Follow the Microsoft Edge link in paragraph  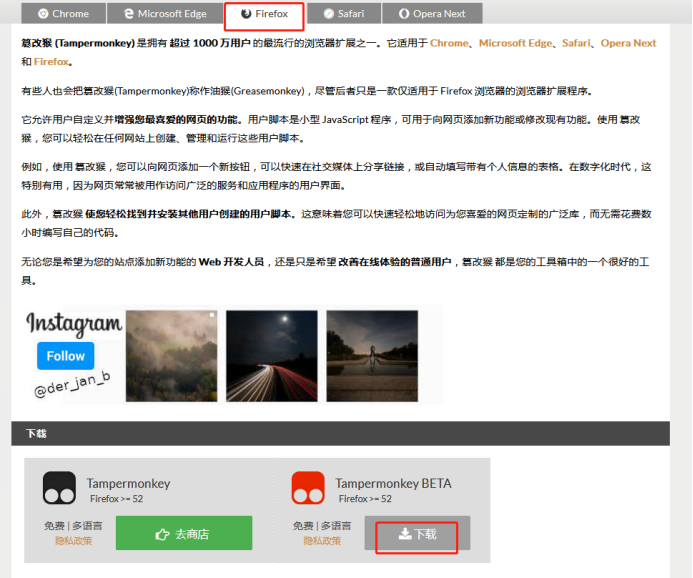515,43
